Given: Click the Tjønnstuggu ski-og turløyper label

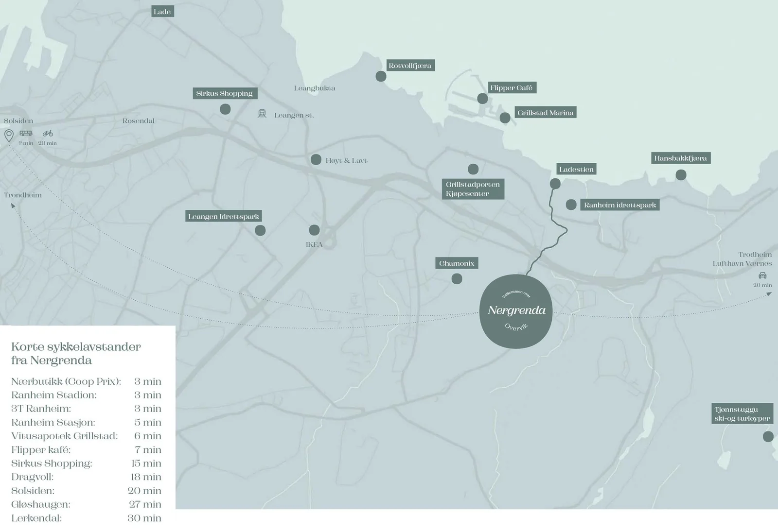Looking at the screenshot, I should pos(742,413).
